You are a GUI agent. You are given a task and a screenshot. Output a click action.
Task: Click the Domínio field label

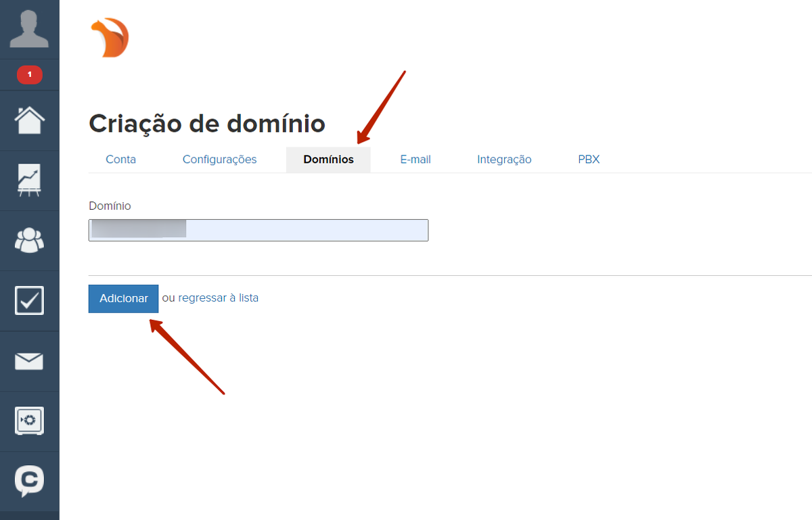click(x=110, y=206)
